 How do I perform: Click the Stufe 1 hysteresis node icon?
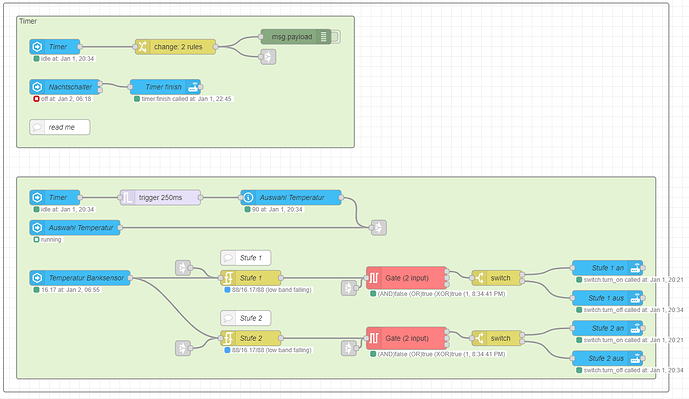pyautogui.click(x=228, y=278)
